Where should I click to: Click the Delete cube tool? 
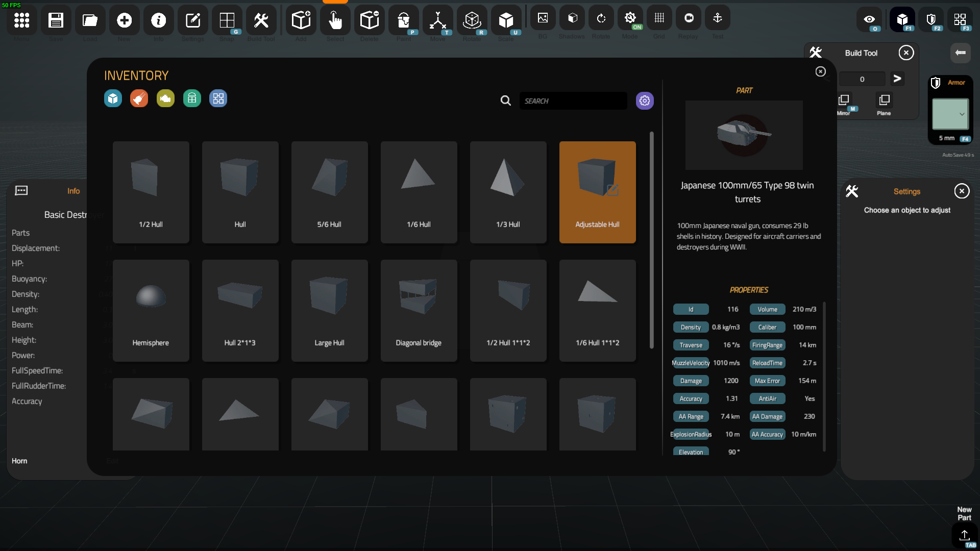(369, 20)
